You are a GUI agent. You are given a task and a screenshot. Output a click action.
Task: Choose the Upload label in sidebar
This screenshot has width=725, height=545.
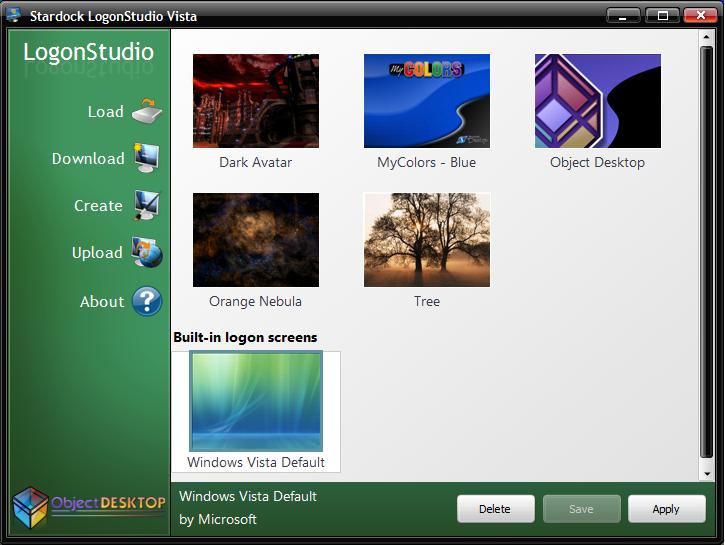97,252
